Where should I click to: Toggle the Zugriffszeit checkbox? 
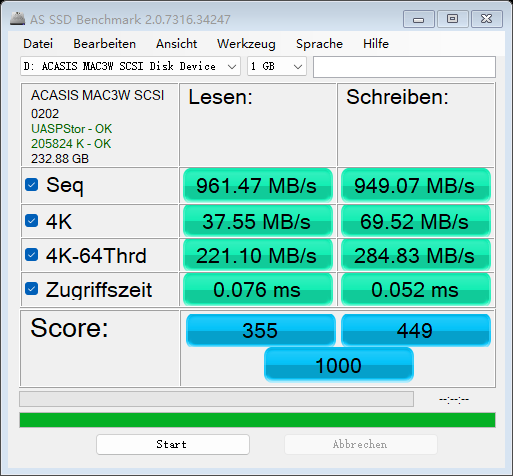pos(32,289)
